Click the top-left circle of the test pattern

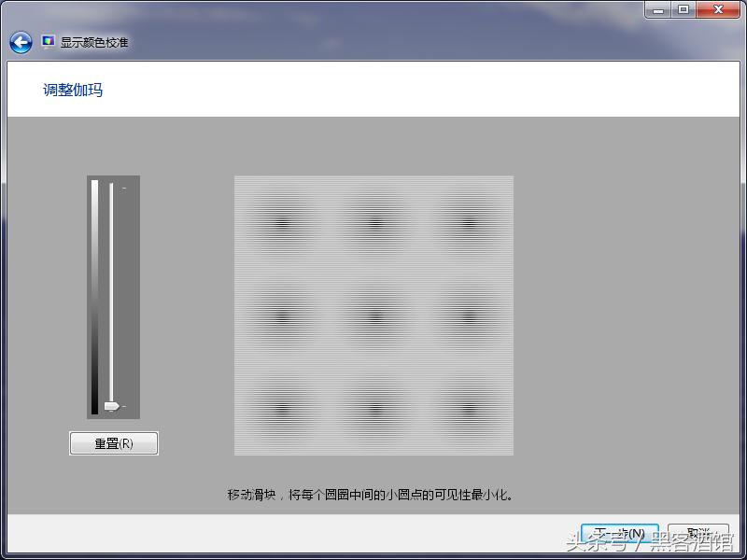280,222
